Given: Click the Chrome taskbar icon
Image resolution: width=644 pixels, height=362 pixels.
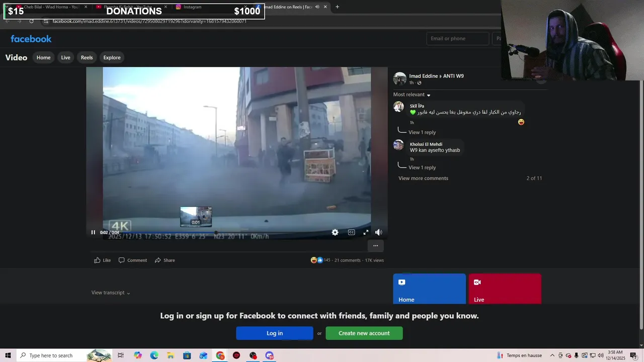Looking at the screenshot, I should coord(220,355).
